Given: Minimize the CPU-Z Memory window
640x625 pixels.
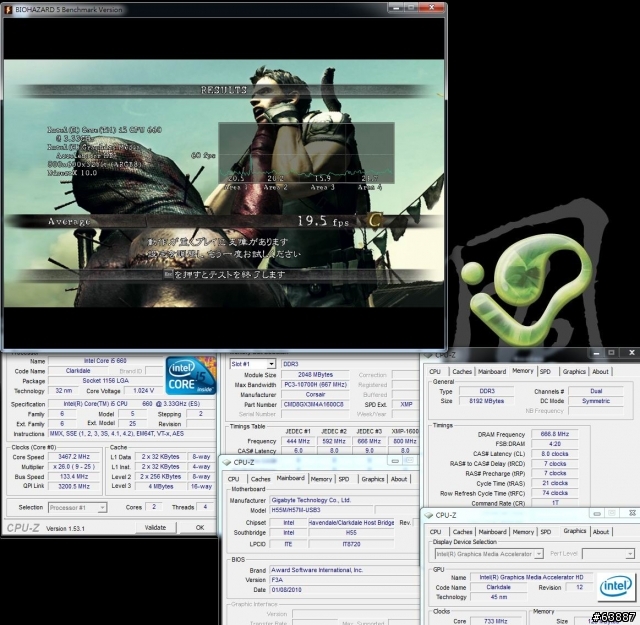Looking at the screenshot, I should click(x=596, y=353).
